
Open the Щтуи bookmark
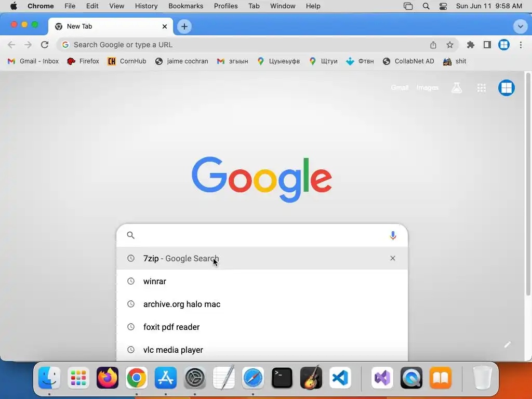(x=323, y=61)
